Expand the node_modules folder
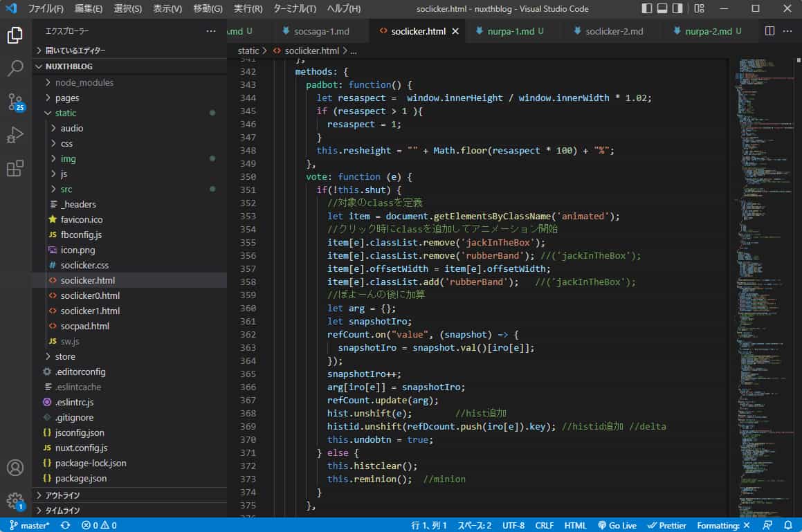The width and height of the screenshot is (802, 532). click(x=84, y=82)
